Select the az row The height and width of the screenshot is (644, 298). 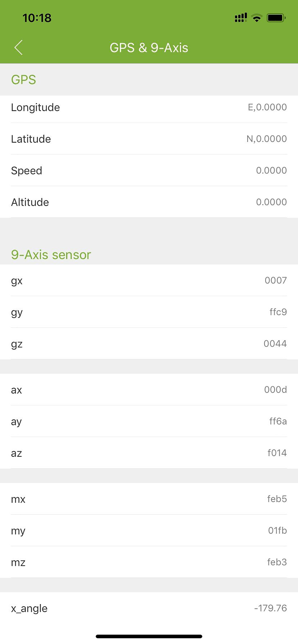pos(149,453)
